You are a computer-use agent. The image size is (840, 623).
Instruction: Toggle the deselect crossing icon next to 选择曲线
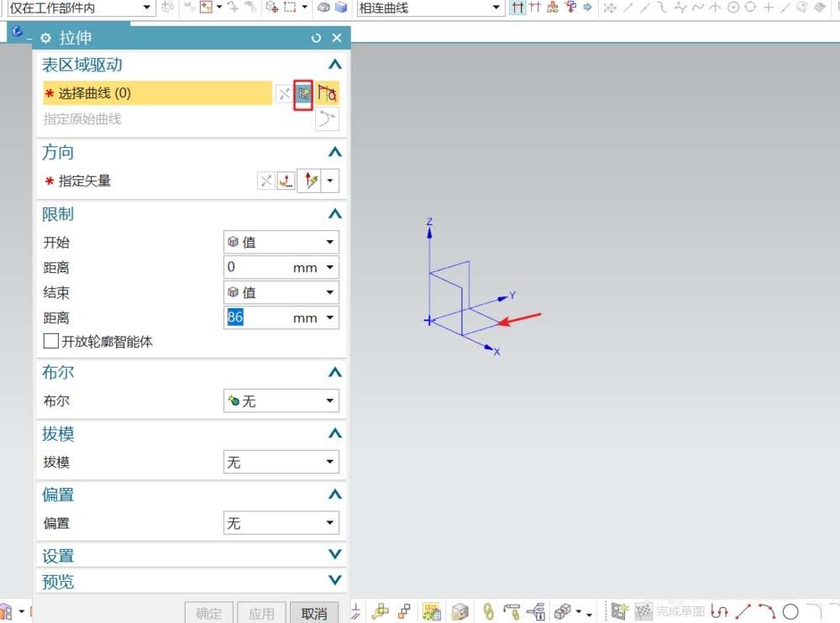pyautogui.click(x=286, y=93)
